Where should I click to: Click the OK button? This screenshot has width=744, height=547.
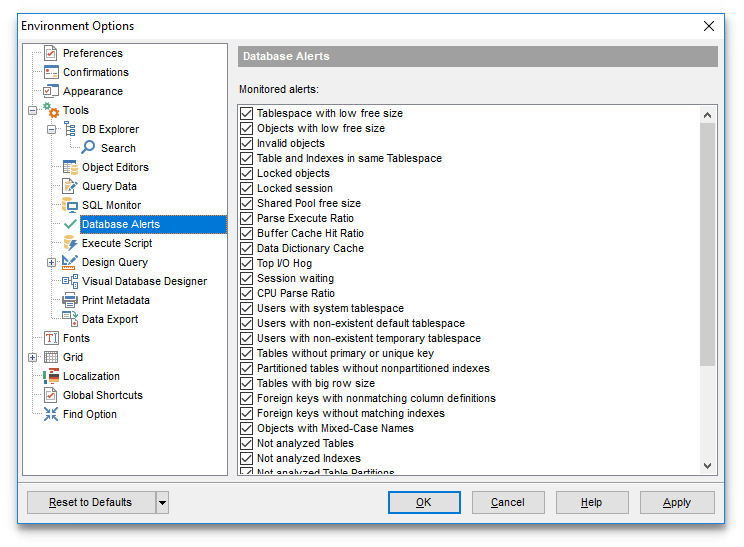tap(424, 502)
